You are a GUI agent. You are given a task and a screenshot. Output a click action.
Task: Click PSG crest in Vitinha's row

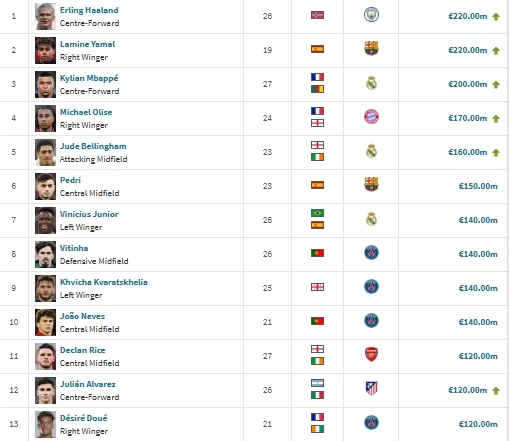pos(371,253)
